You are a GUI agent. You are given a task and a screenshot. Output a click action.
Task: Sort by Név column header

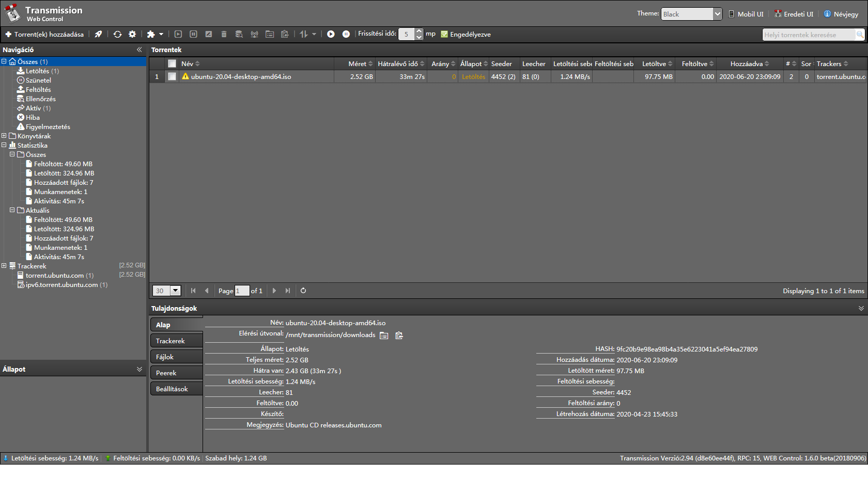[x=256, y=63]
